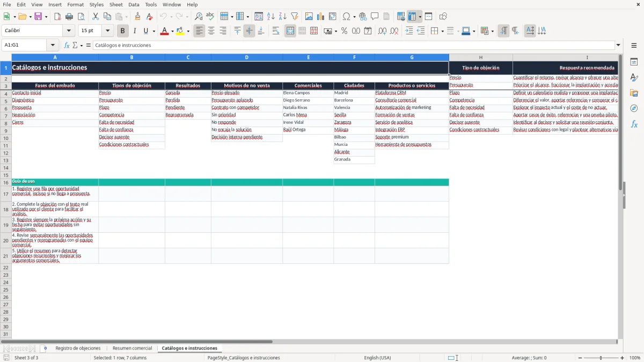Image resolution: width=644 pixels, height=362 pixels.
Task: Open the File menu
Action: [7, 4]
